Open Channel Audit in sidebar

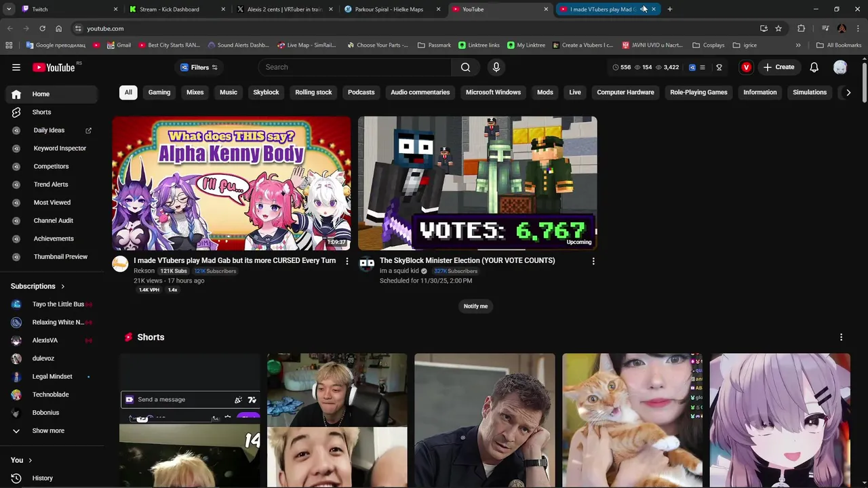(53, 220)
